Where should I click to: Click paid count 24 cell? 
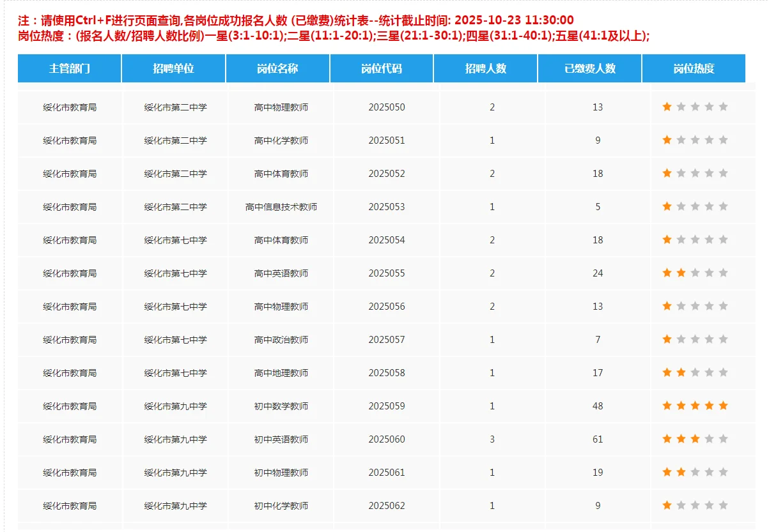[x=598, y=273]
